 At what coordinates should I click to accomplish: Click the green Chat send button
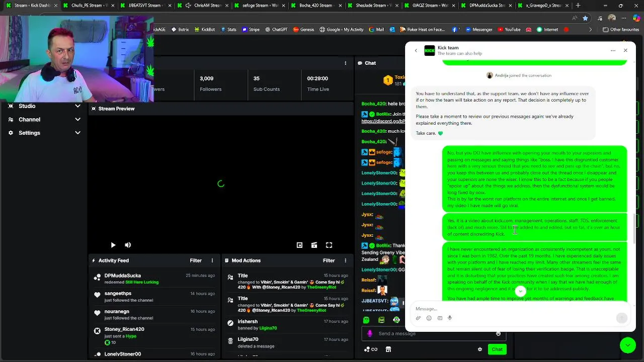(x=497, y=349)
